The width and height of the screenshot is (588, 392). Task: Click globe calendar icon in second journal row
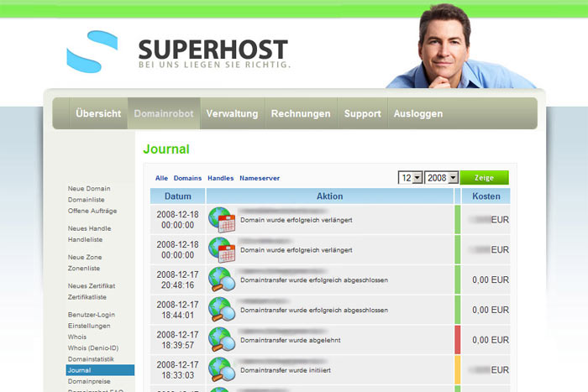click(222, 249)
